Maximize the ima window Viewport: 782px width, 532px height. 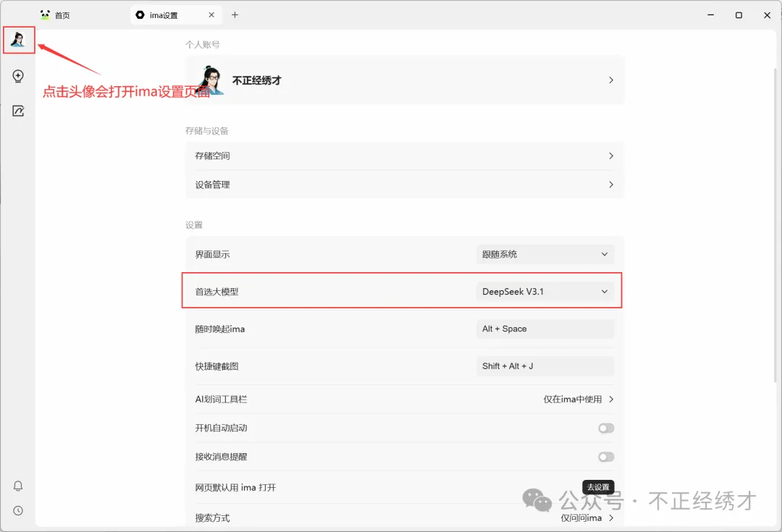739,15
